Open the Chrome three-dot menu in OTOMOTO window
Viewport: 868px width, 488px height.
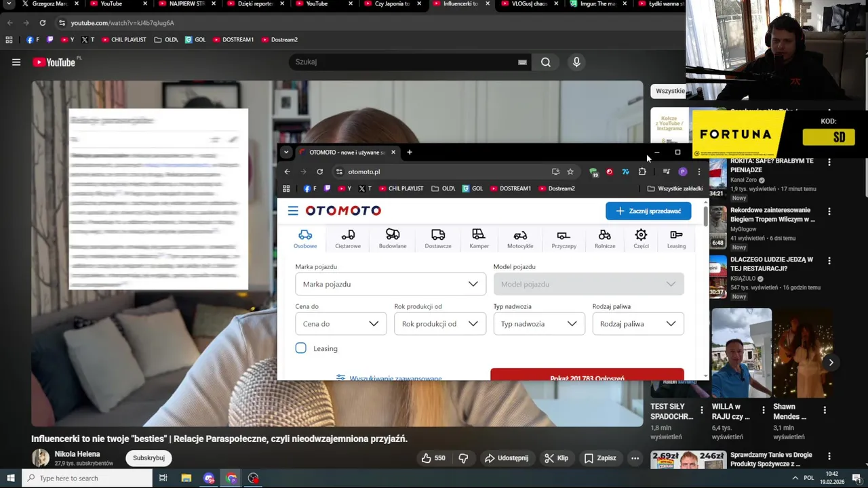point(698,171)
